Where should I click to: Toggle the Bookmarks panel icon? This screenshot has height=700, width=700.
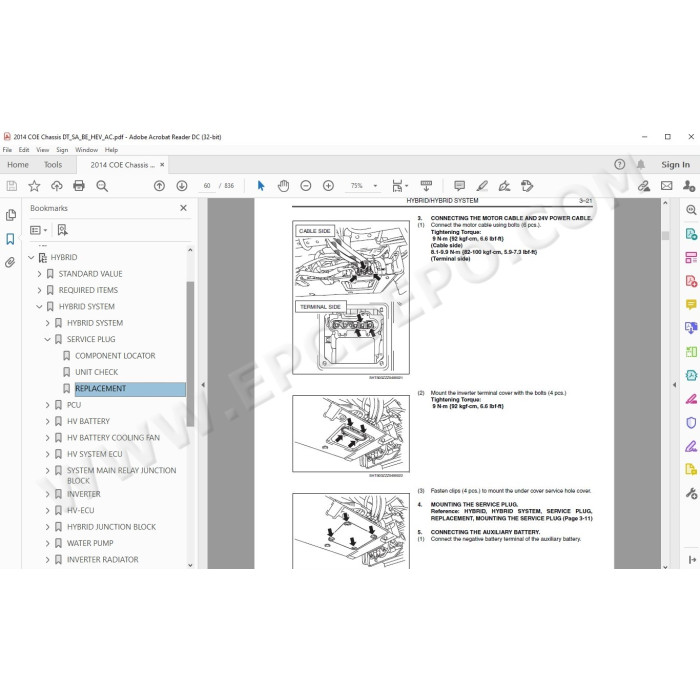click(11, 239)
